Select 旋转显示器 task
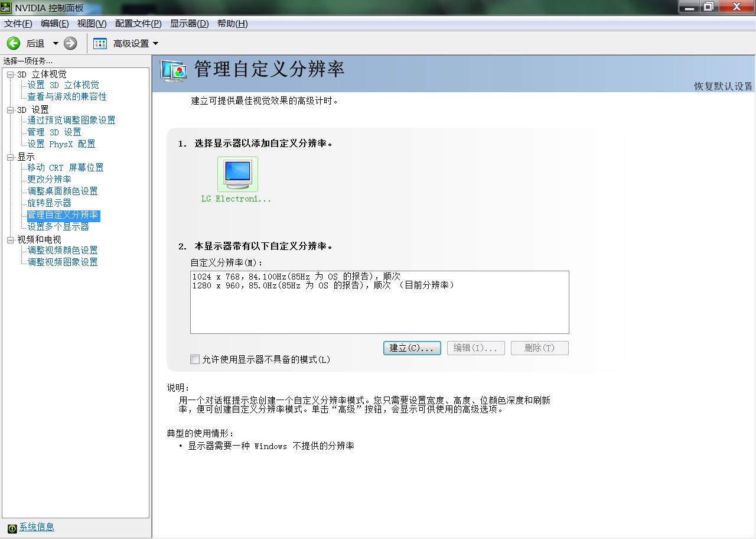This screenshot has height=539, width=756. pos(50,203)
